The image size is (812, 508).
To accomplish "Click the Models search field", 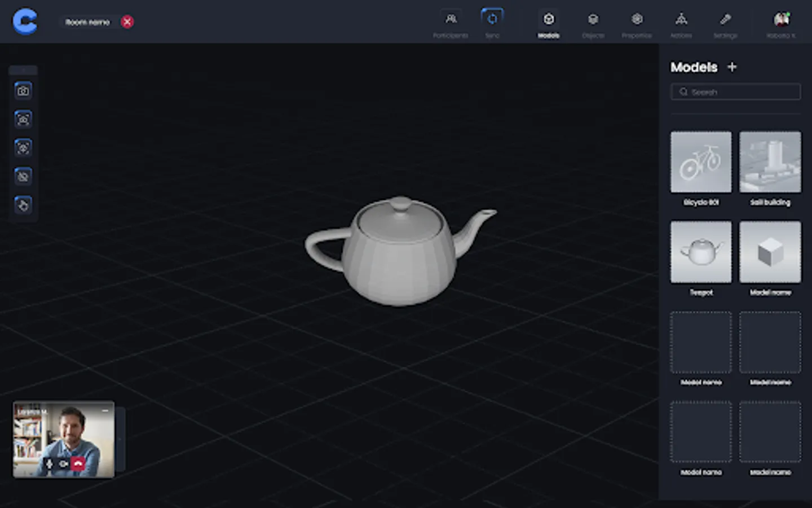I will point(735,92).
